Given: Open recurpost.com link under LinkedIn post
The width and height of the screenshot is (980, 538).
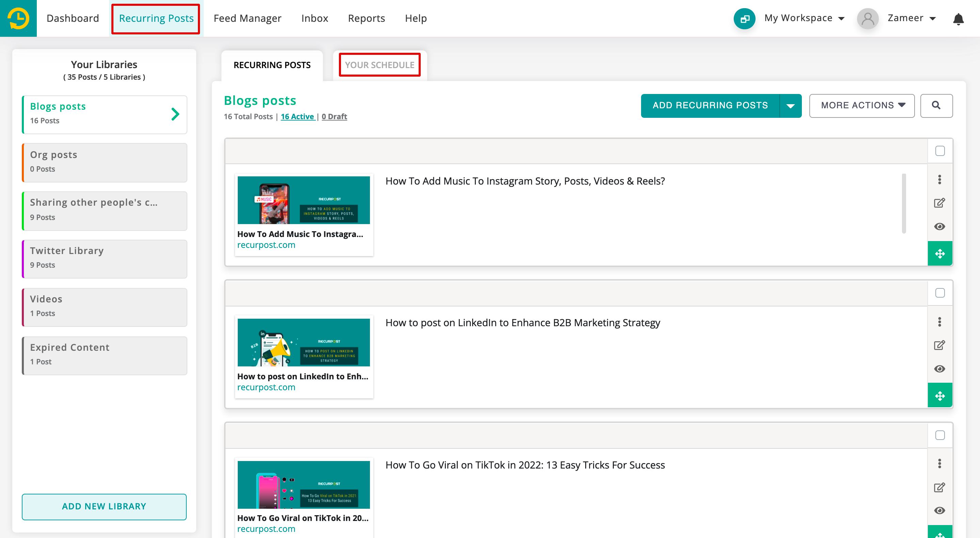Looking at the screenshot, I should click(266, 387).
